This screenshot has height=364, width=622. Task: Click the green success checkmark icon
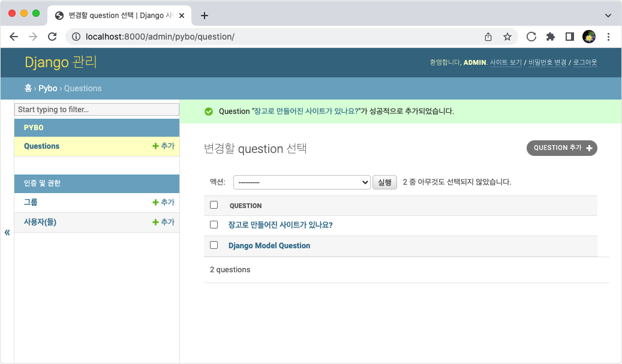point(209,112)
